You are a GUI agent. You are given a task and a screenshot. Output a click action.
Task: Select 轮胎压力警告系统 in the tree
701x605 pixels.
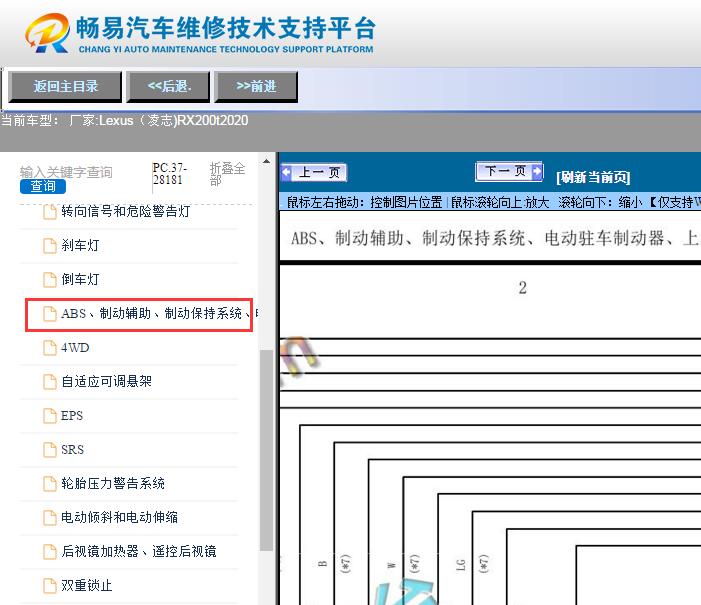pos(113,484)
